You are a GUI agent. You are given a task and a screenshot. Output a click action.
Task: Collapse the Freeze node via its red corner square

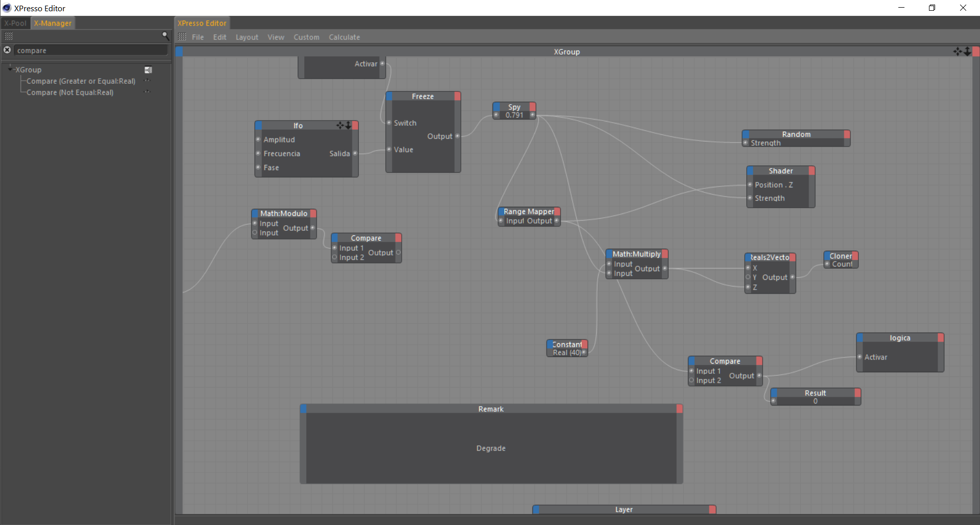point(456,96)
